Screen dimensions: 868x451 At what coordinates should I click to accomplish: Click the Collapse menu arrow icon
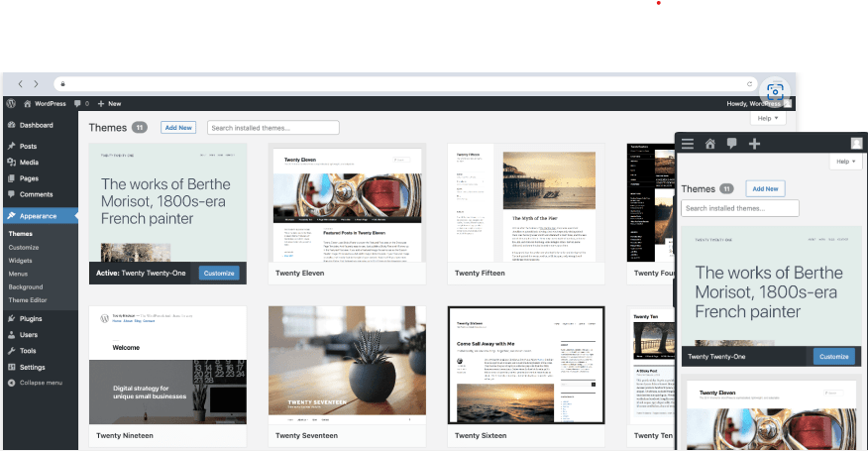12,383
